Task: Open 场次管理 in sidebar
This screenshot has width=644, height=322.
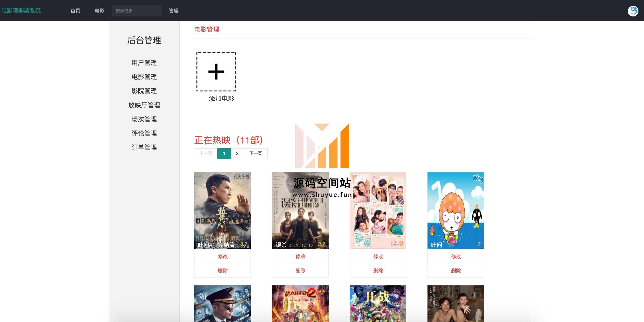Action: pos(144,119)
